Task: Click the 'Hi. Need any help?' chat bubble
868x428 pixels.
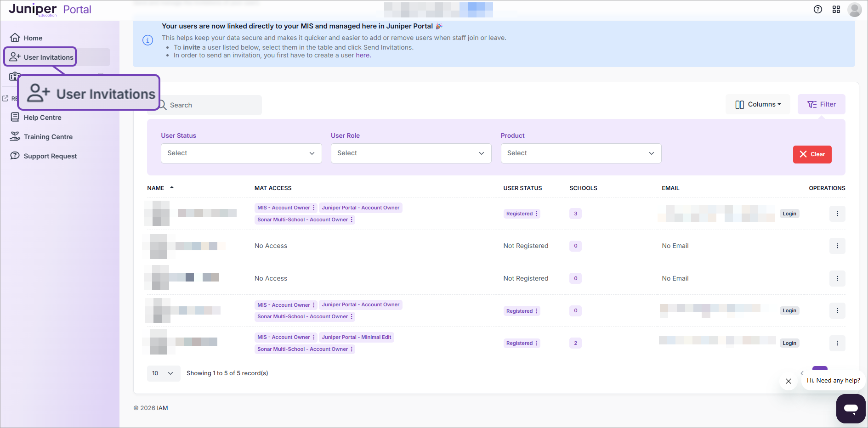Action: (x=834, y=381)
